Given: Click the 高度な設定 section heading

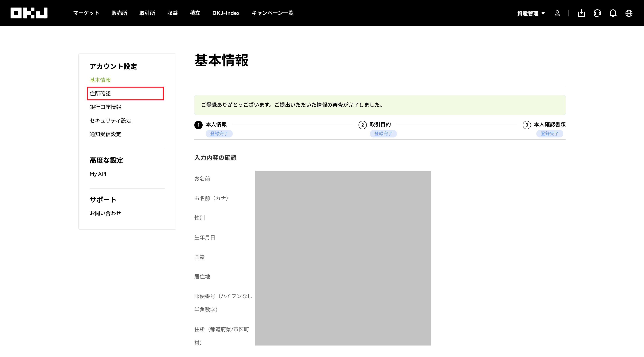Looking at the screenshot, I should click(x=107, y=160).
